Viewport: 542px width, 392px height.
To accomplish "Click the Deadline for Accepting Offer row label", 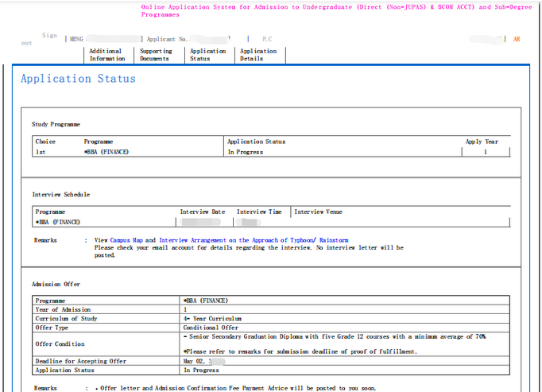I will pos(80,361).
